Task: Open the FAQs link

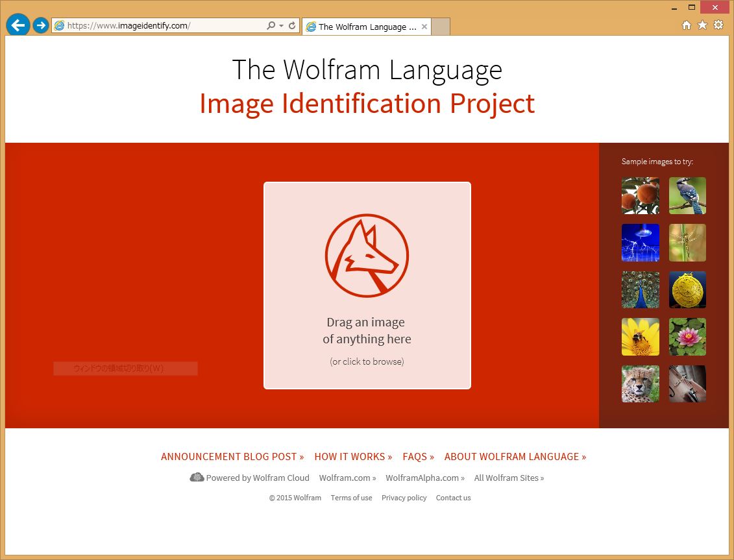Action: pyautogui.click(x=418, y=457)
